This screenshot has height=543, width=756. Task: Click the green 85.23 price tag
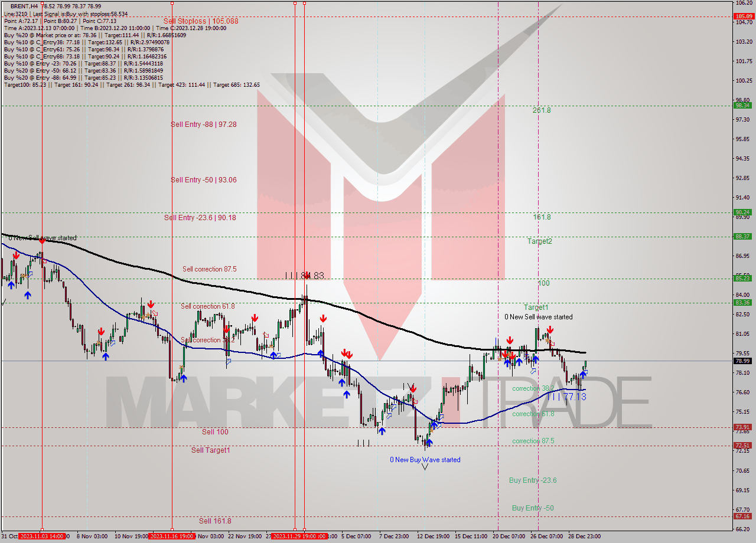742,279
